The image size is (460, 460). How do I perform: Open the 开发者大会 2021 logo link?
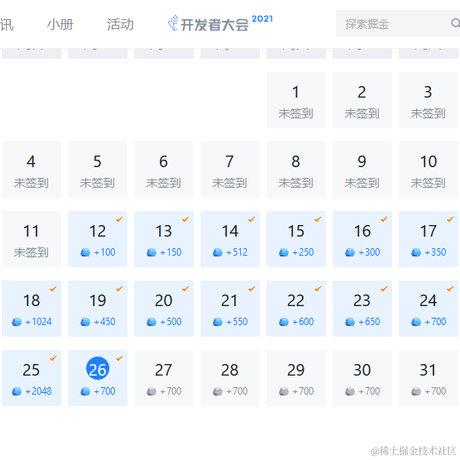(x=220, y=23)
